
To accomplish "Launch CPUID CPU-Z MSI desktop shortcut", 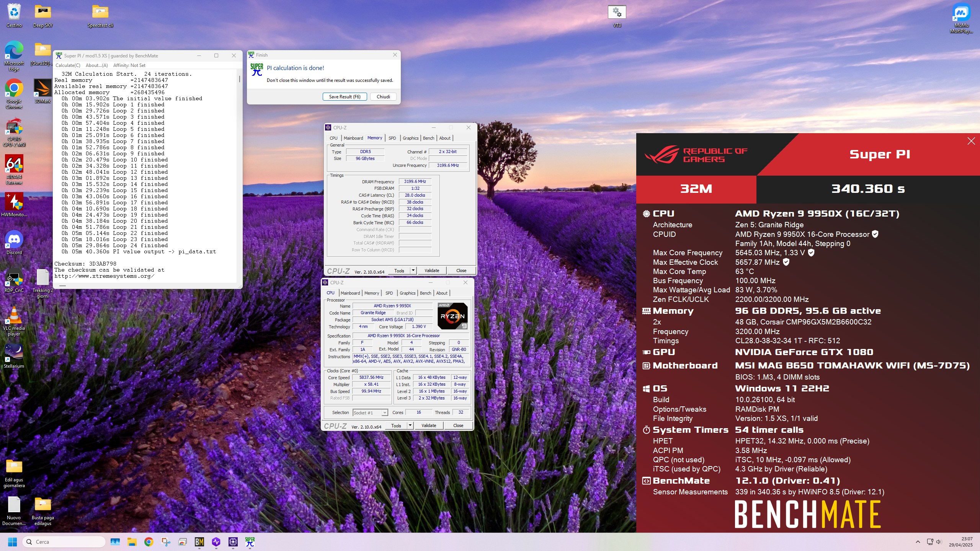I will [x=14, y=132].
